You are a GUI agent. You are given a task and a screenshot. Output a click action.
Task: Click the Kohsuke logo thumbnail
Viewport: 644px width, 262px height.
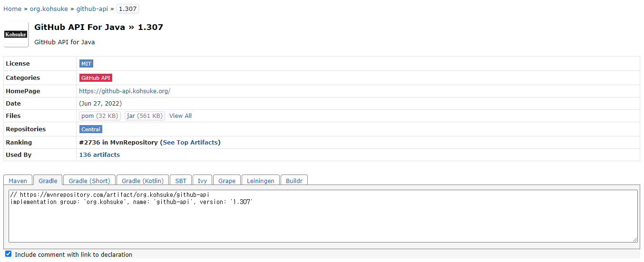coord(16,34)
